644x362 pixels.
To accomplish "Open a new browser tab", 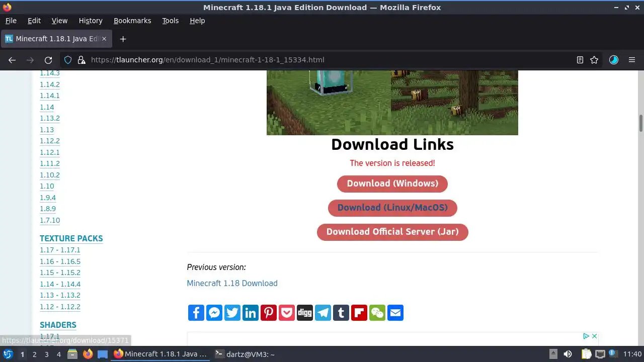I will click(x=123, y=39).
